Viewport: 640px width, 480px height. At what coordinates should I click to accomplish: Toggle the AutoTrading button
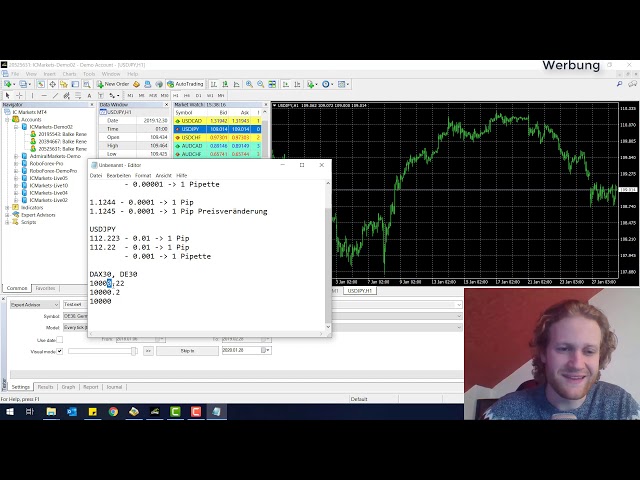186,84
